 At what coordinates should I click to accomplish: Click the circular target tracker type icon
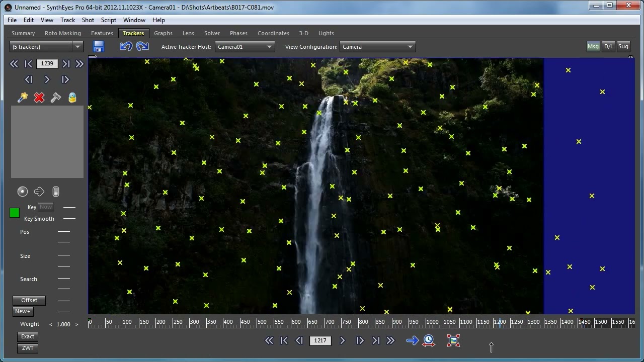(23, 192)
